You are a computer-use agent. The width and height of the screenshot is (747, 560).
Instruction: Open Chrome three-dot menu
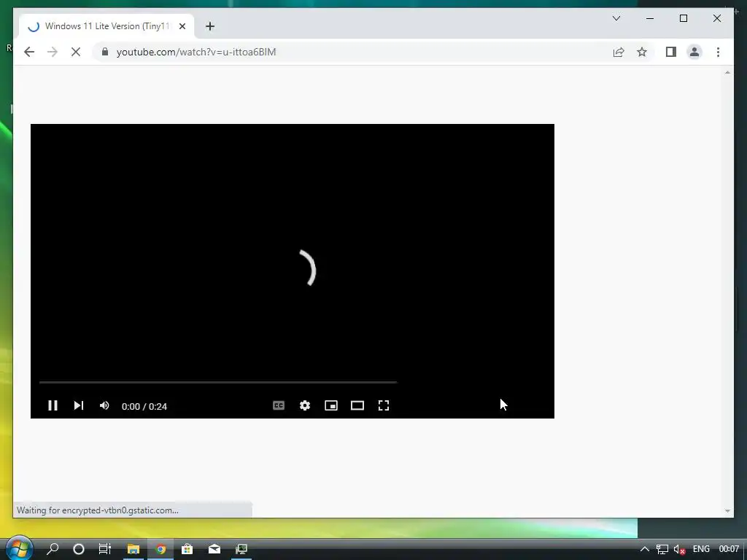pos(718,52)
